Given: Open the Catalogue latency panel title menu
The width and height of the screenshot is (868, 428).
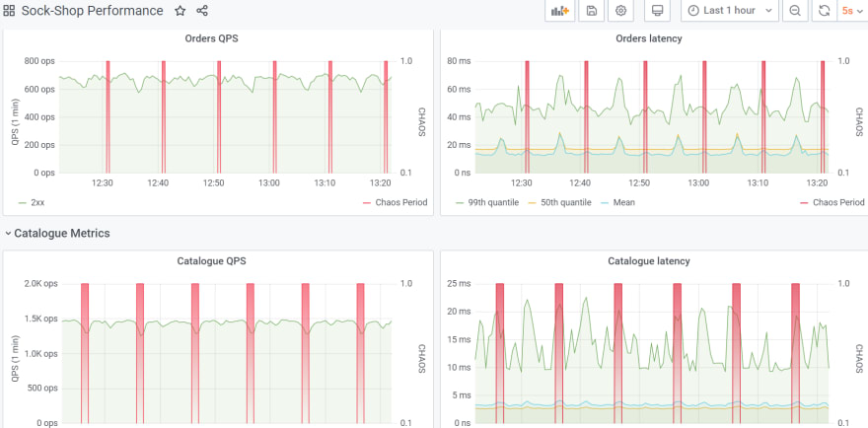Looking at the screenshot, I should tap(649, 260).
